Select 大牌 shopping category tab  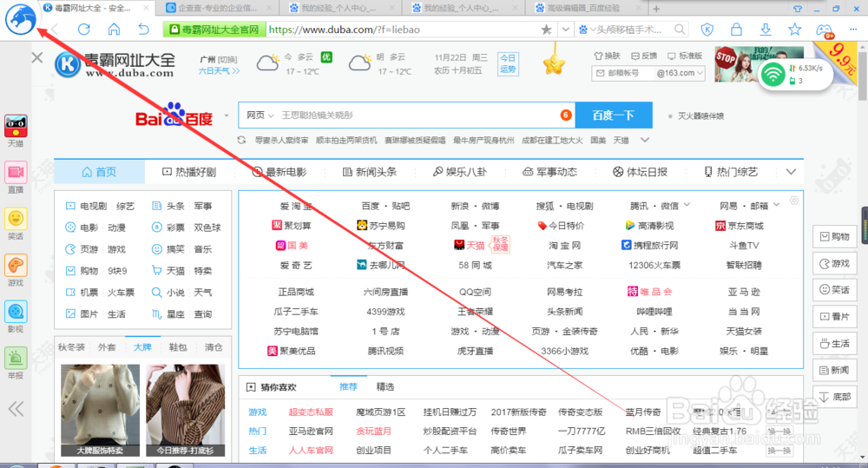pyautogui.click(x=142, y=347)
